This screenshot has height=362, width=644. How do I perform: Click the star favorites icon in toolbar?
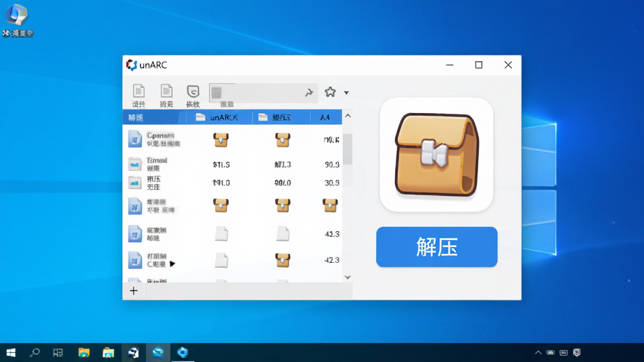click(x=330, y=92)
